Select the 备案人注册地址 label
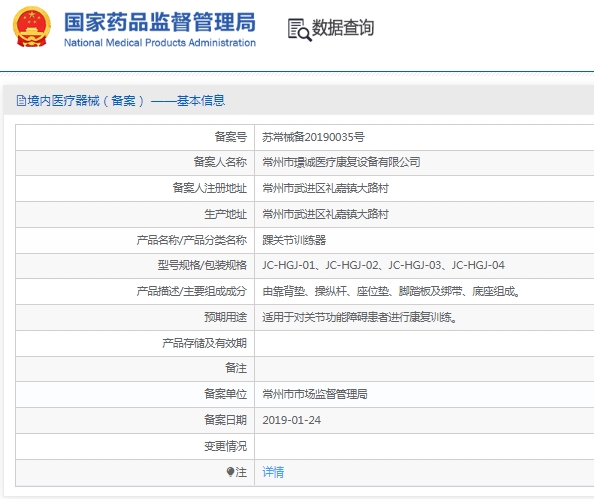The width and height of the screenshot is (594, 499). tap(209, 188)
